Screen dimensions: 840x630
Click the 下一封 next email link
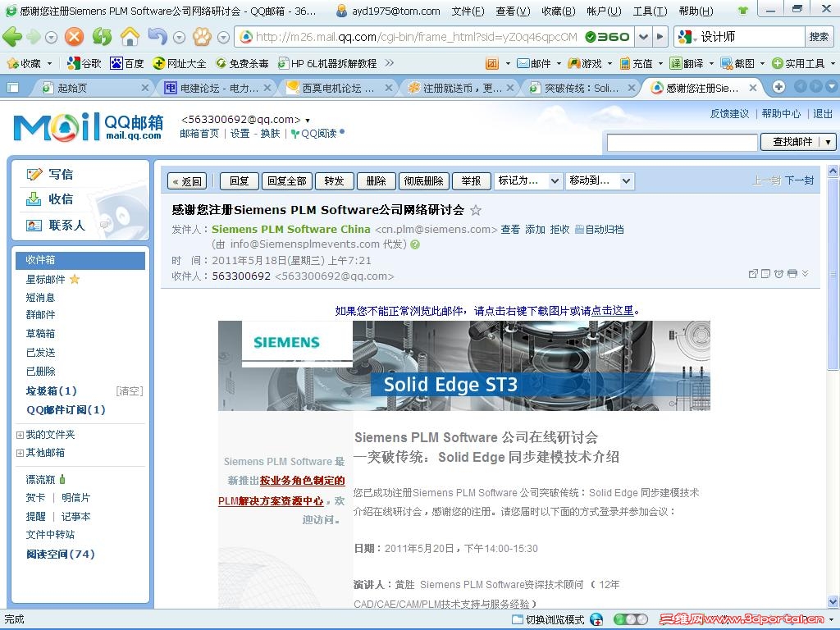(799, 180)
